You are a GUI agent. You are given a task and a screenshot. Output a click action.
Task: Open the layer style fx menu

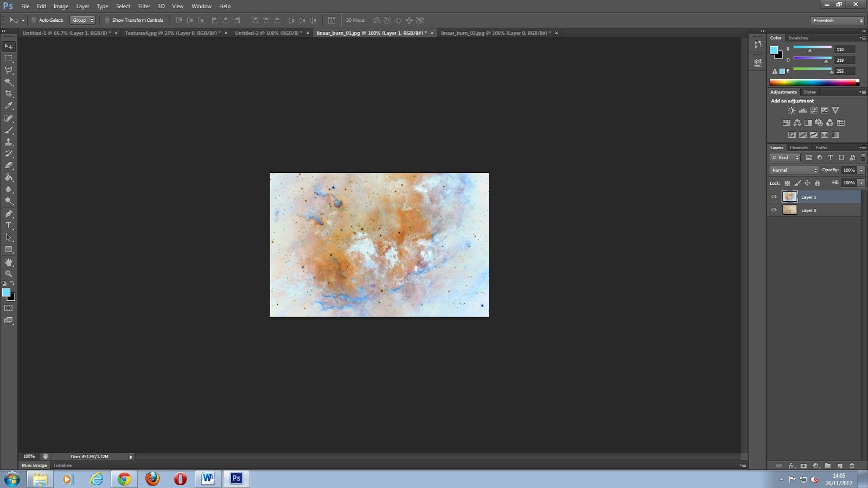792,466
